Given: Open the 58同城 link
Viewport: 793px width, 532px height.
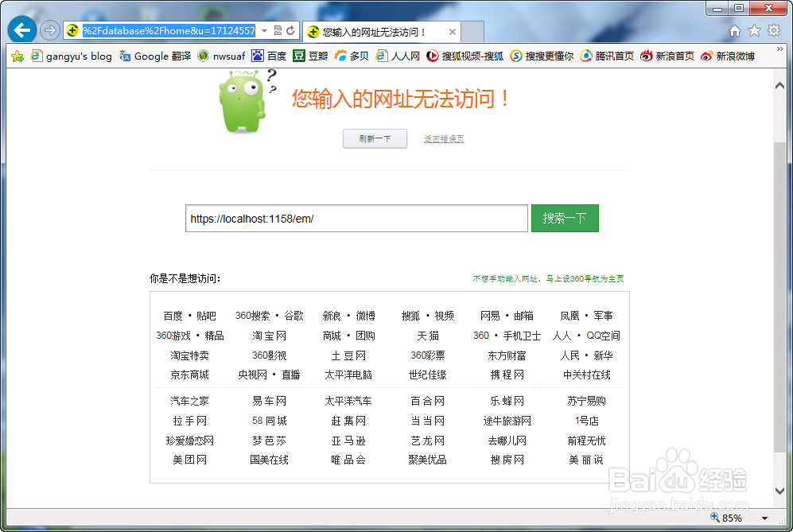Looking at the screenshot, I should click(269, 421).
